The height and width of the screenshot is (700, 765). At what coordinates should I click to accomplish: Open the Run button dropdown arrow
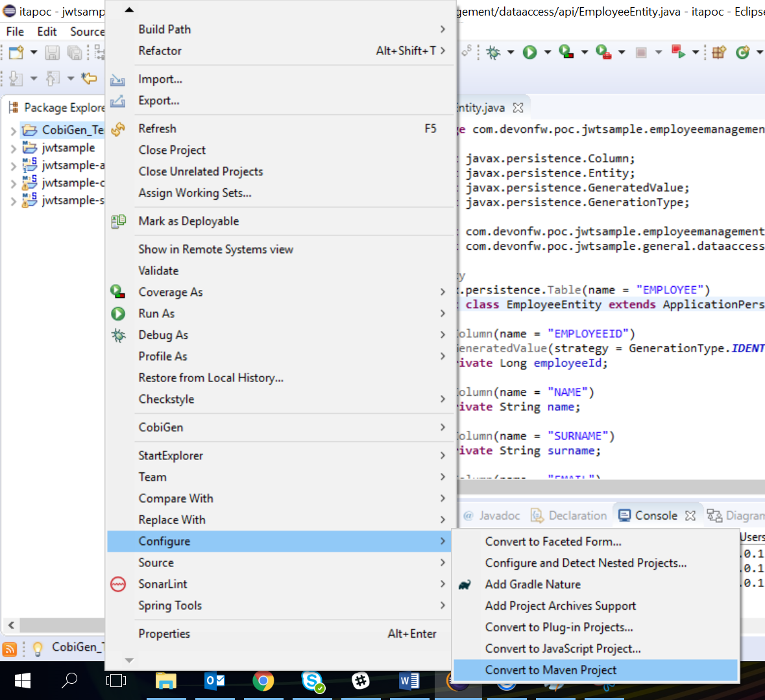[x=547, y=53]
